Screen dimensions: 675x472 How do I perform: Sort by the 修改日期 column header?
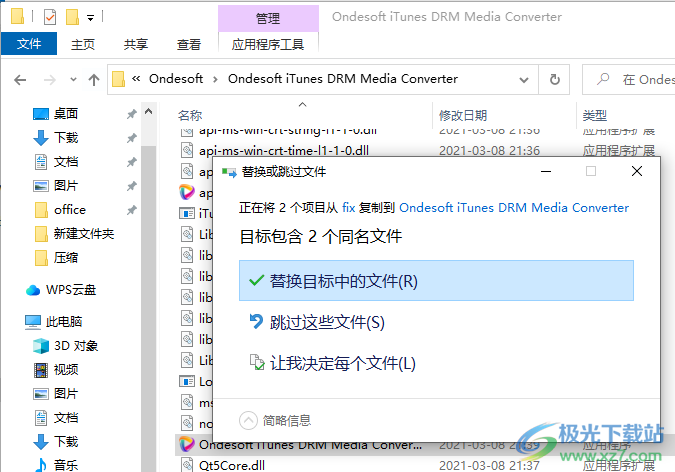(x=463, y=115)
